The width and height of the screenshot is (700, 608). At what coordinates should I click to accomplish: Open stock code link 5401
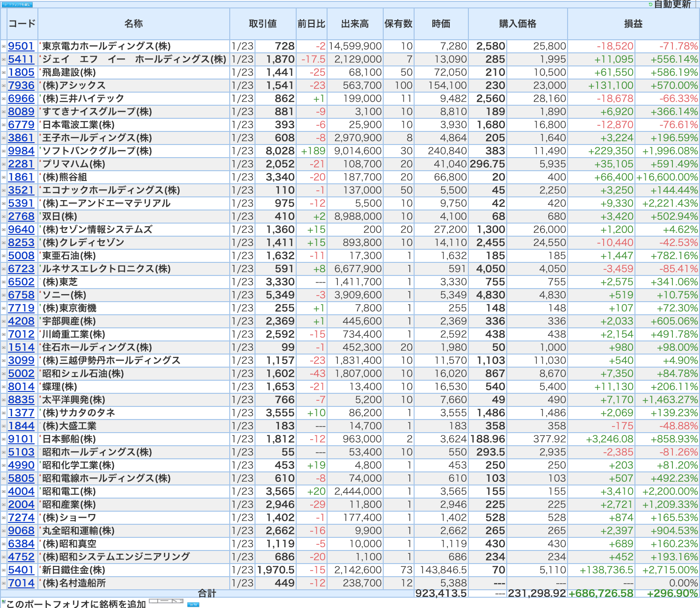21,570
